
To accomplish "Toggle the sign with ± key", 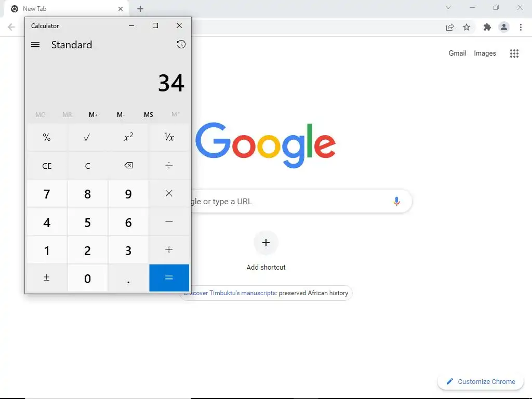I will [x=47, y=278].
